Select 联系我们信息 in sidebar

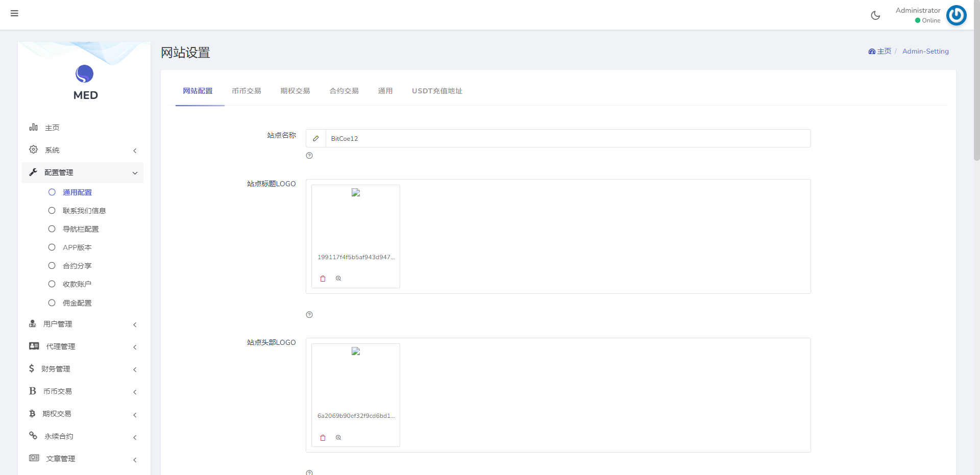(84, 211)
